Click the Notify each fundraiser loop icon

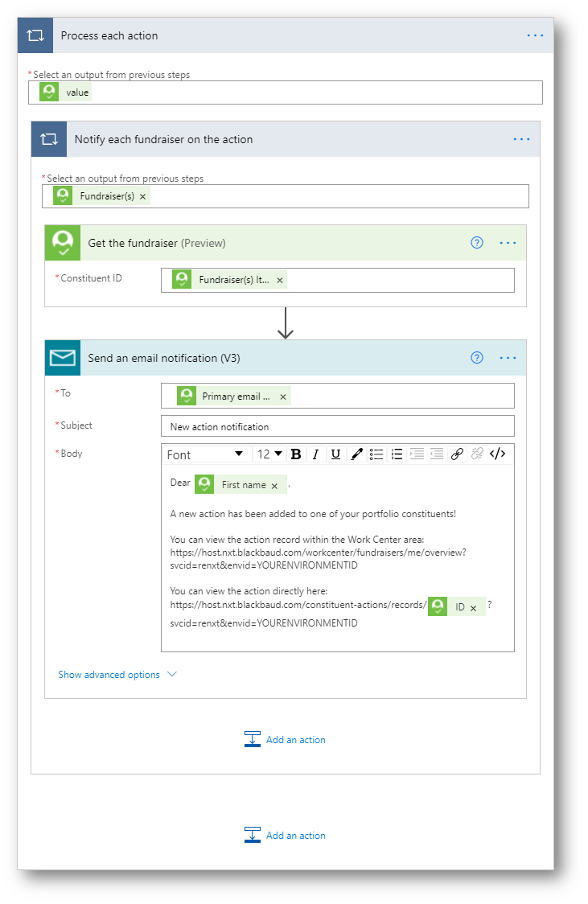pyautogui.click(x=49, y=139)
